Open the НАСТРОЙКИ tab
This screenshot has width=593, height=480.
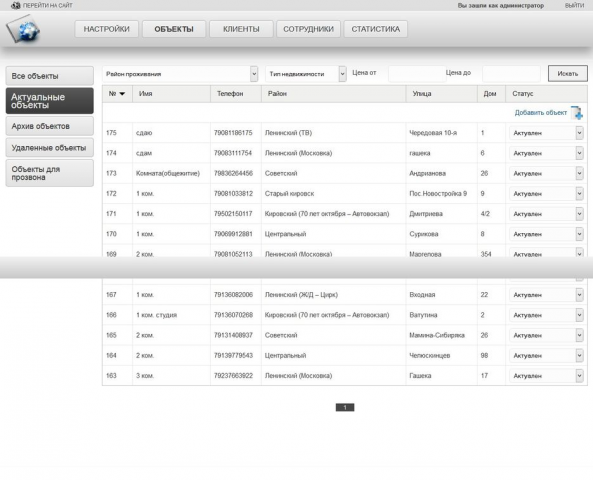107,29
